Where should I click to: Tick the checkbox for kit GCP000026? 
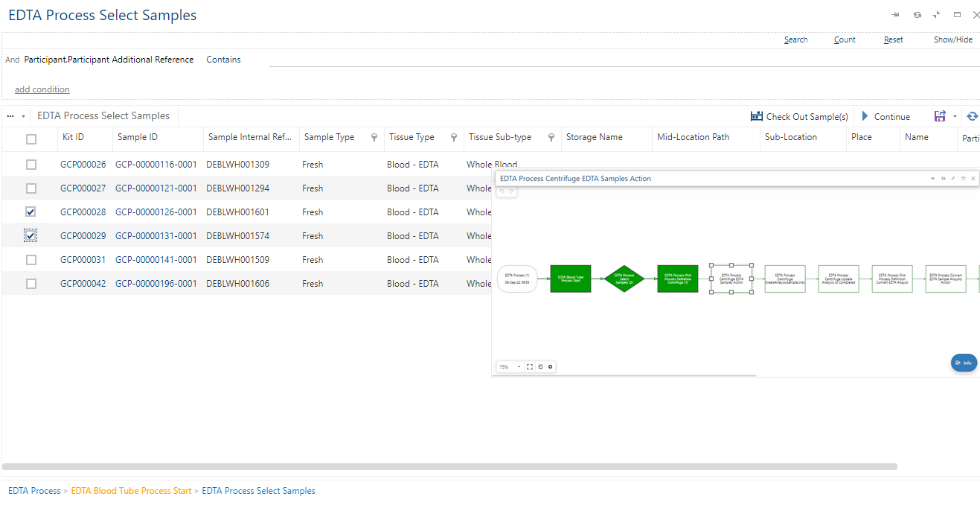coord(31,165)
